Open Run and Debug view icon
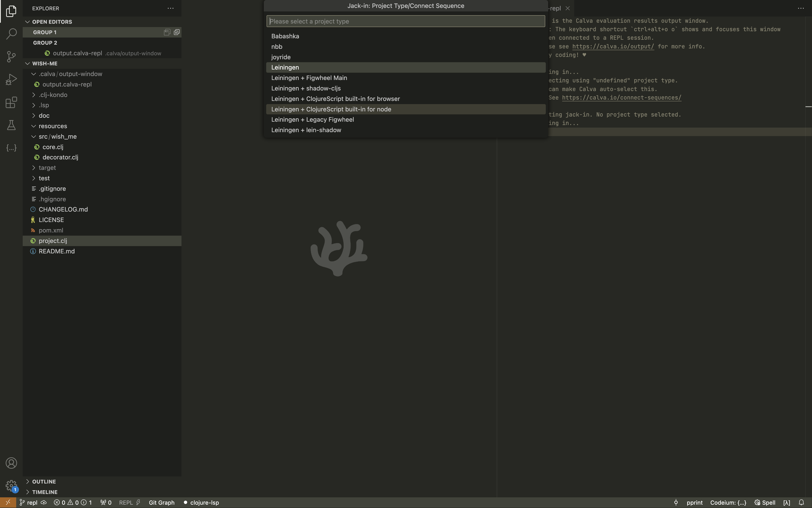Screen dimensions: 812x508 click(x=11, y=79)
